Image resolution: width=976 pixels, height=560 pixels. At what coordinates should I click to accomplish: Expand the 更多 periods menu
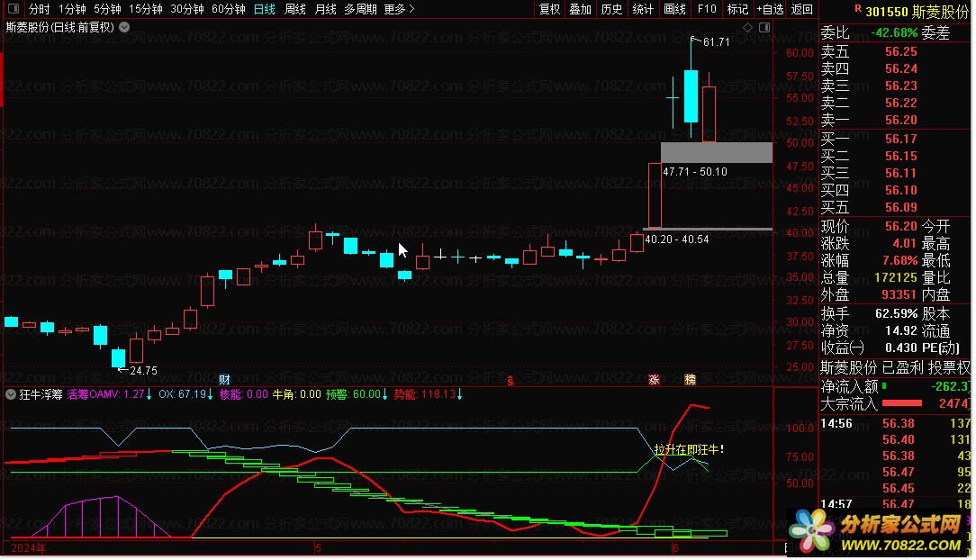399,9
